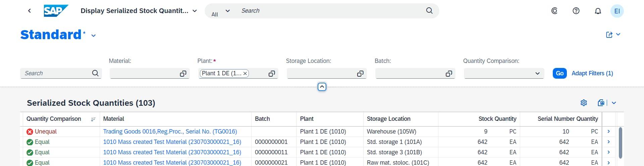The height and width of the screenshot is (166, 644).
Task: Click the Batch filter input field
Action: (x=409, y=73)
